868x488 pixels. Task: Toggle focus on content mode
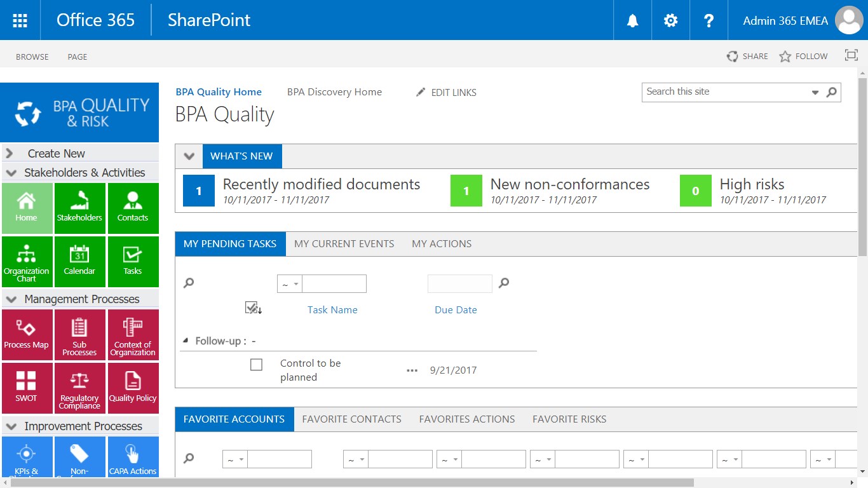[x=851, y=55]
